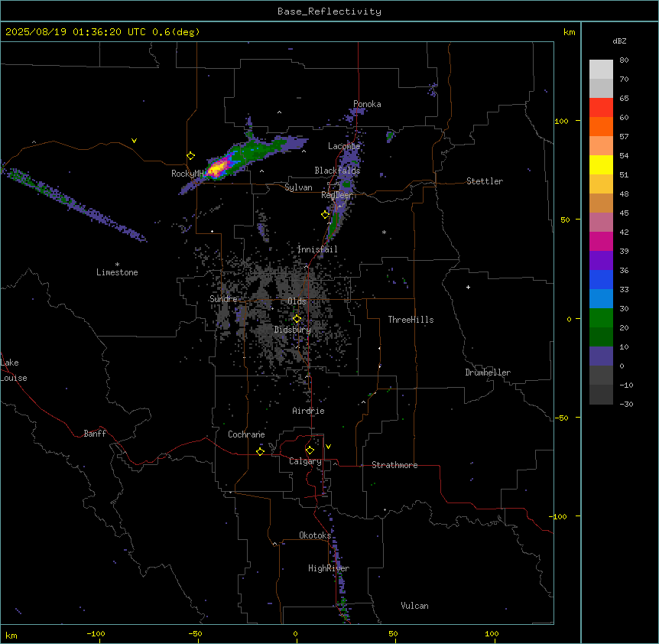The height and width of the screenshot is (644, 659).
Task: Select the asterisk marker above Limestone
Action: point(117,265)
